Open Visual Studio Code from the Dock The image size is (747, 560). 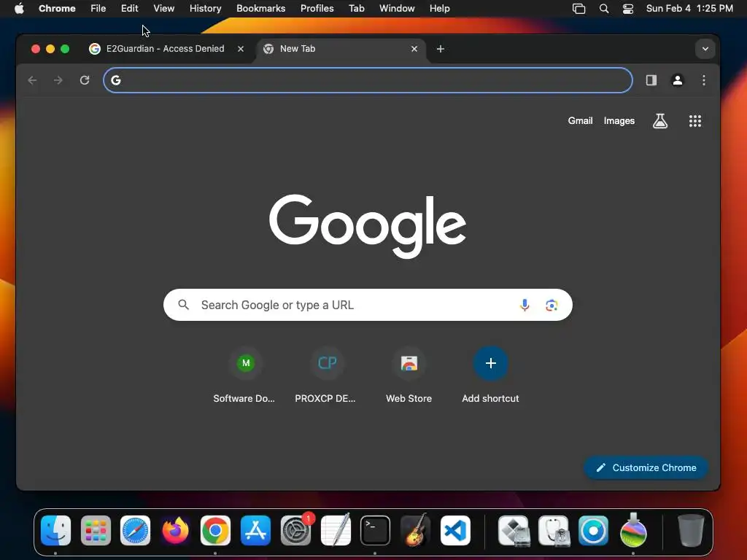click(455, 531)
